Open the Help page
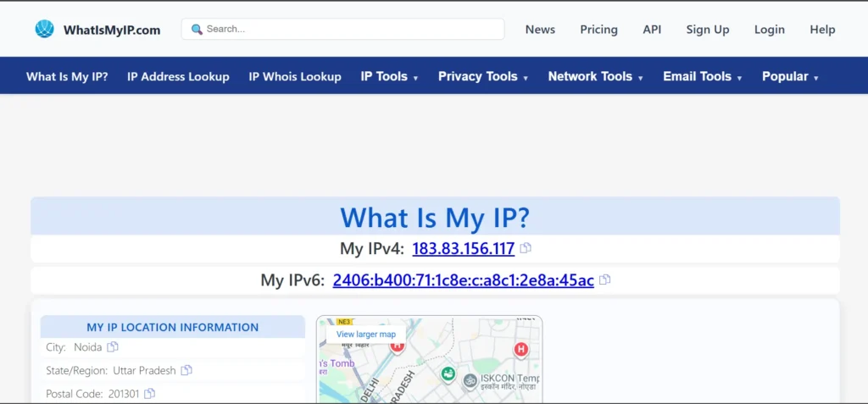Image resolution: width=868 pixels, height=404 pixels. [x=822, y=30]
